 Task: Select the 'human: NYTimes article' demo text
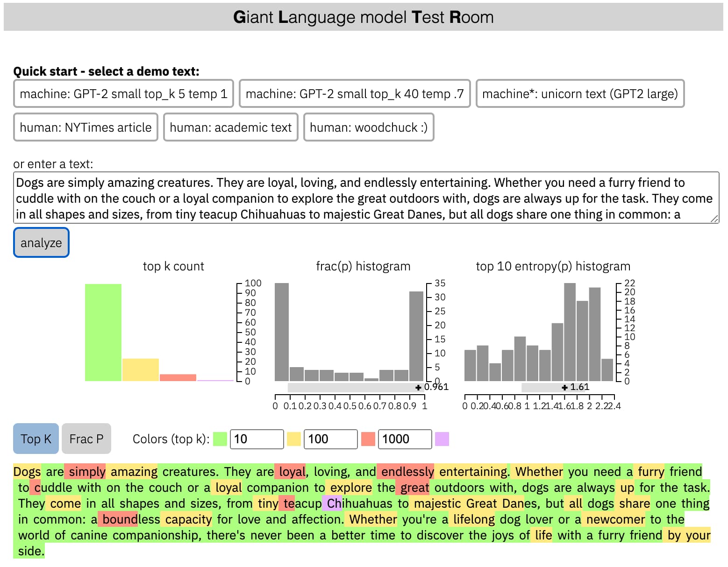click(85, 127)
